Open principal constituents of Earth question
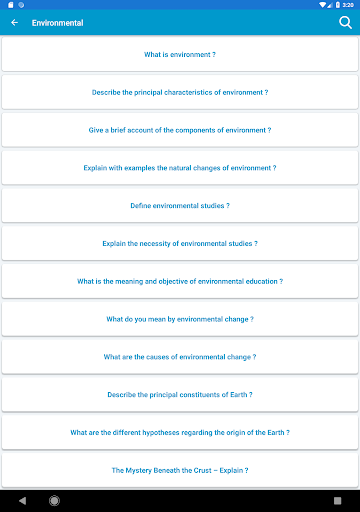 pyautogui.click(x=180, y=394)
